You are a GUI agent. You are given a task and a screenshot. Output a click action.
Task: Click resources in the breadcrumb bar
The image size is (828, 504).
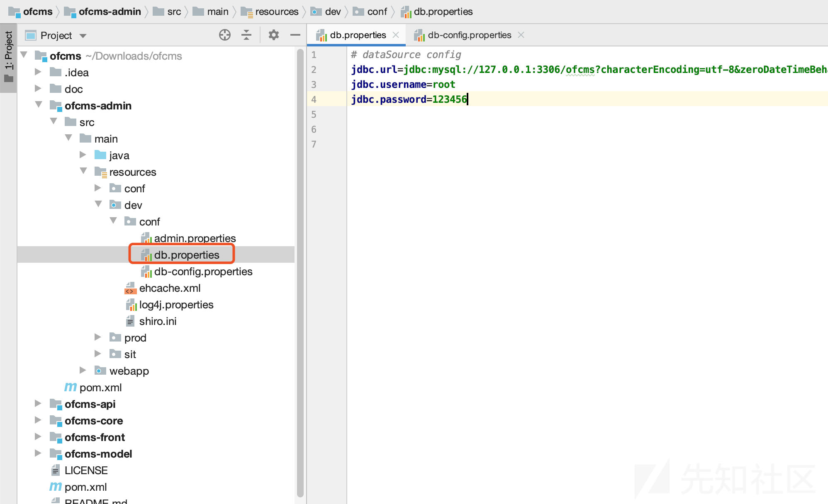tap(277, 12)
